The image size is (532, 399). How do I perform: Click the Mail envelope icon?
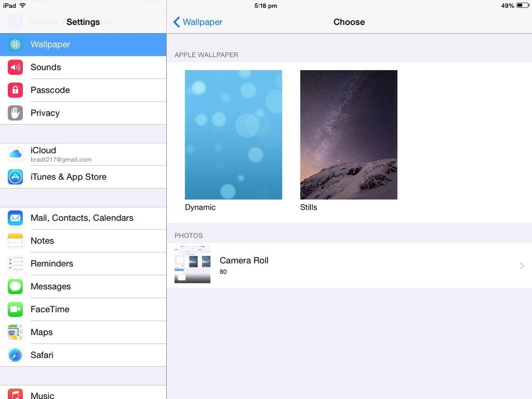[x=15, y=218]
